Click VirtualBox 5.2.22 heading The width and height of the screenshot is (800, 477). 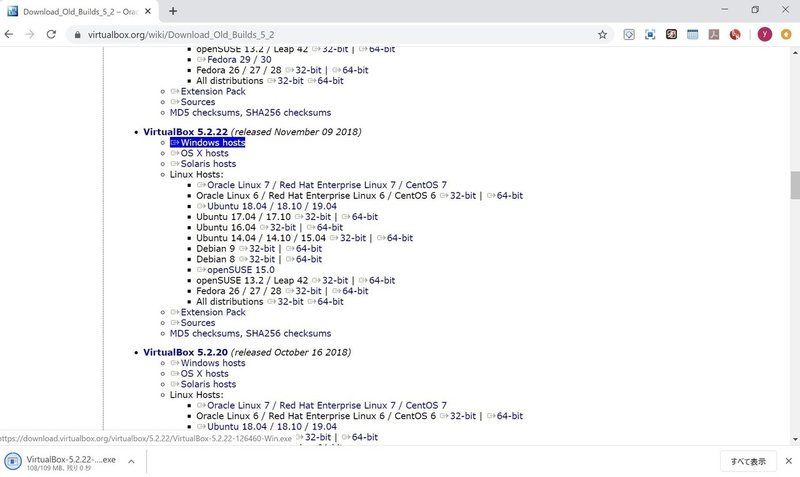pyautogui.click(x=186, y=132)
